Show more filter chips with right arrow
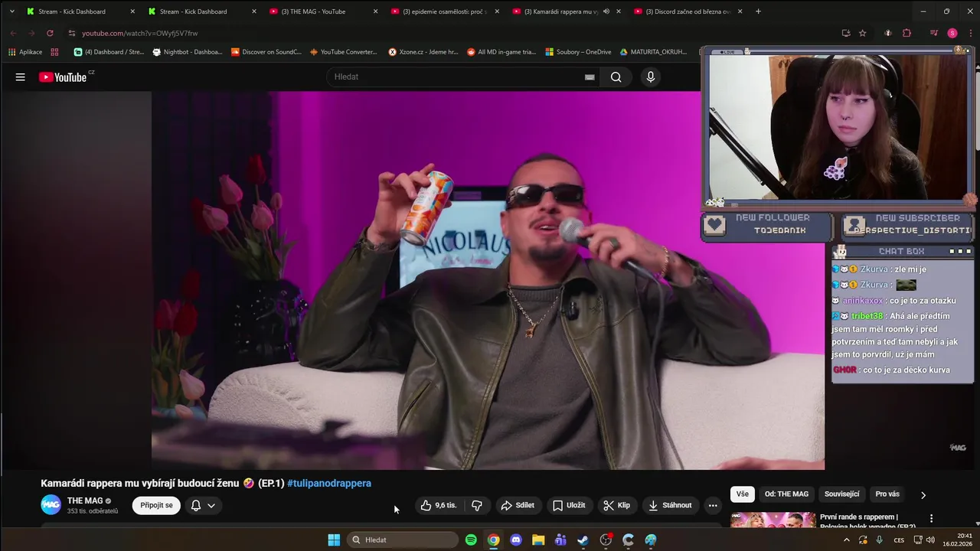Viewport: 980px width, 551px height. (x=923, y=495)
